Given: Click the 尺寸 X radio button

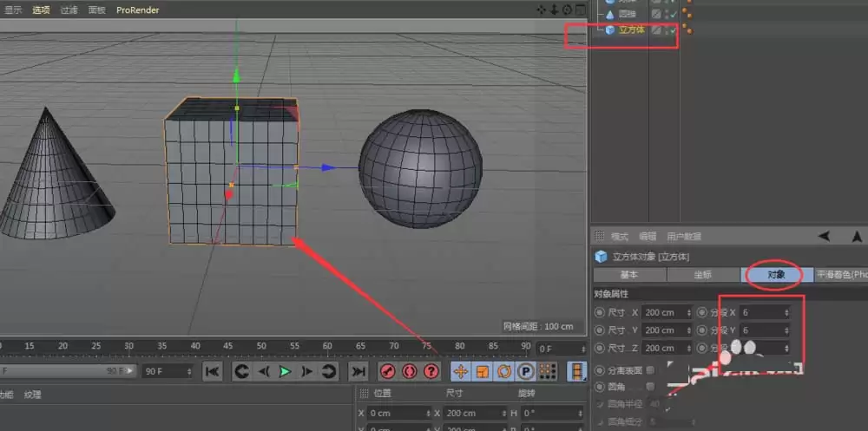Looking at the screenshot, I should 599,312.
